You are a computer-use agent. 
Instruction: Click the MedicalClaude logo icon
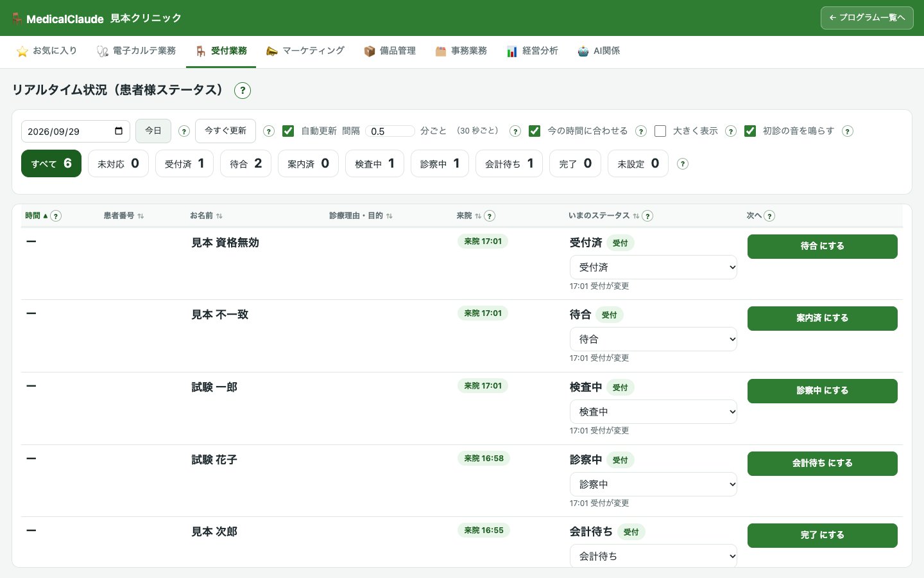17,19
